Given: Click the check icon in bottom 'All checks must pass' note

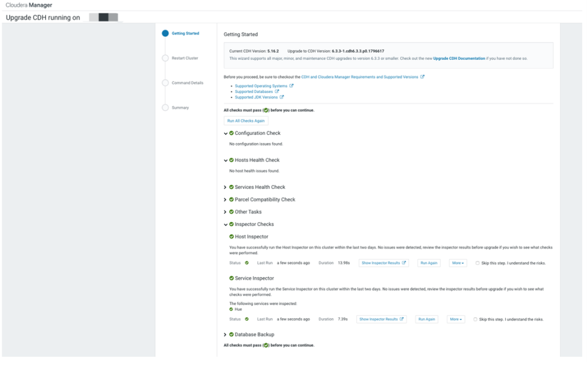Looking at the screenshot, I should tap(266, 345).
